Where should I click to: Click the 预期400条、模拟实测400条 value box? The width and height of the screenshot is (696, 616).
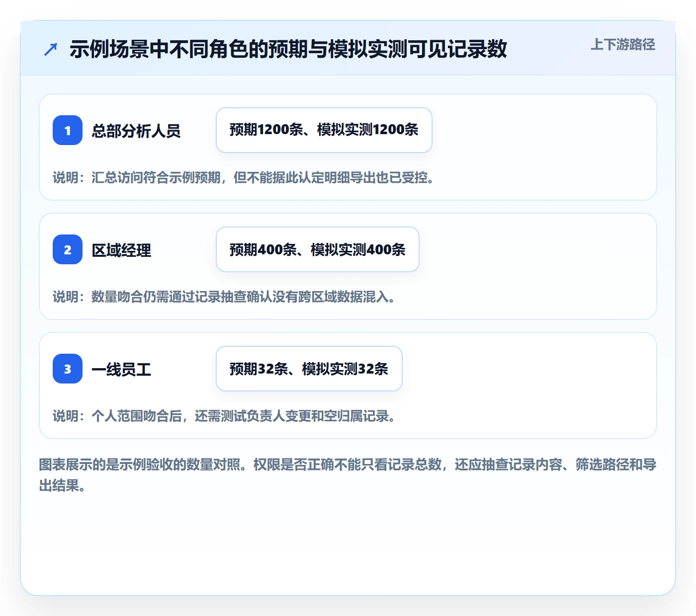(x=318, y=249)
